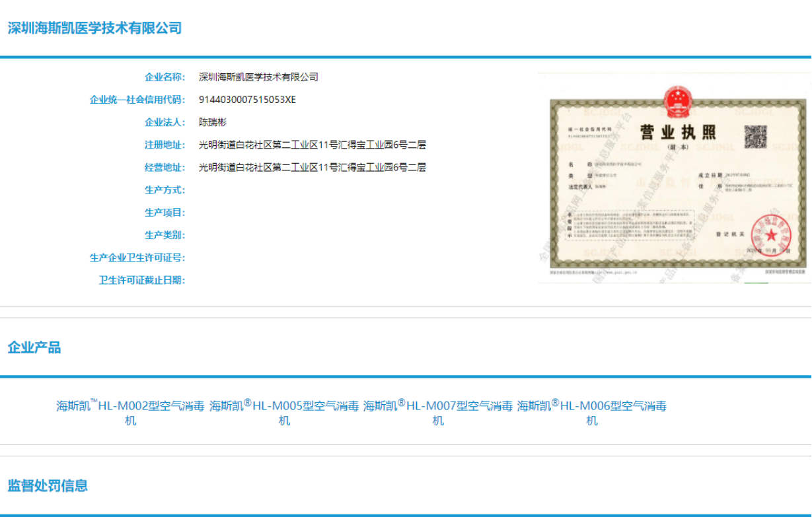Click the address value next to 经营地址
The image size is (812, 529).
[313, 167]
